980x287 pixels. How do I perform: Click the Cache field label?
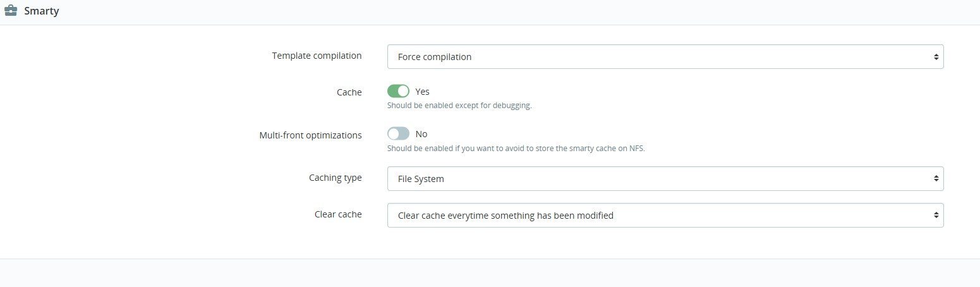[x=349, y=92]
